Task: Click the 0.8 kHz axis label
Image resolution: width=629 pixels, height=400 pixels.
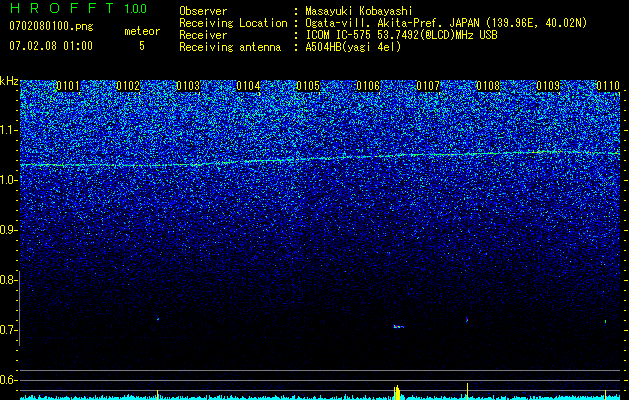Action: [8, 280]
